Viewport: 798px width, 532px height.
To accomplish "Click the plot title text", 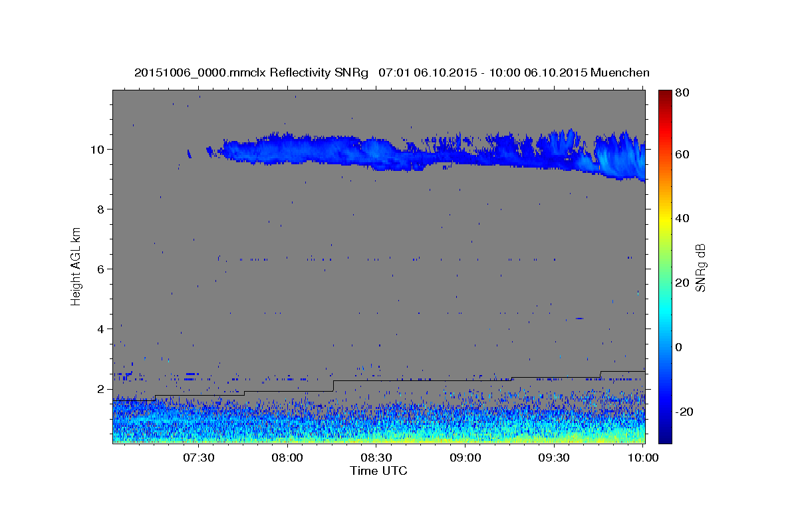I will click(392, 72).
